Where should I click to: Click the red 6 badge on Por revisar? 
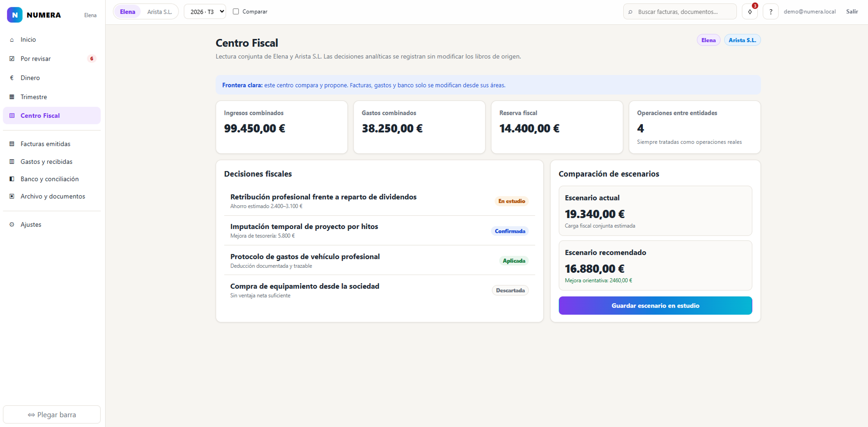coord(92,59)
